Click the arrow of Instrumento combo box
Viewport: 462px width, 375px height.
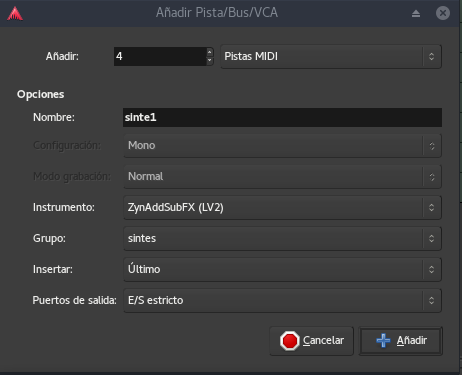(432, 207)
